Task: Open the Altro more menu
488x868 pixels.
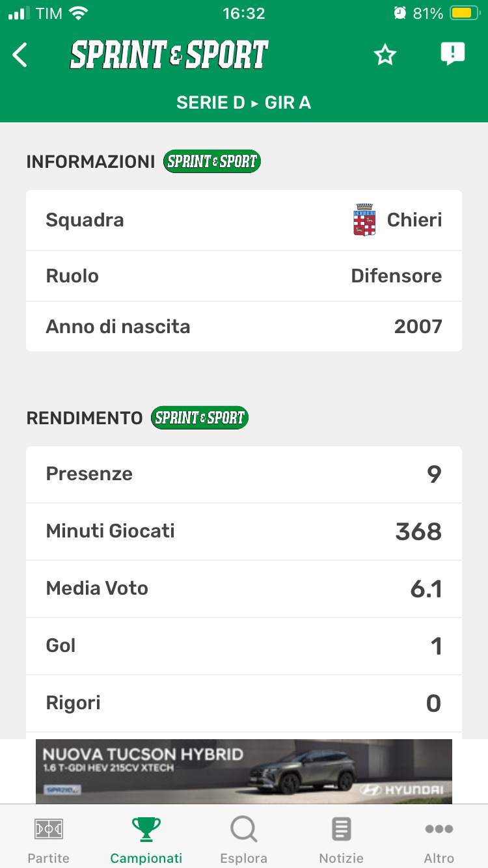Action: (439, 839)
